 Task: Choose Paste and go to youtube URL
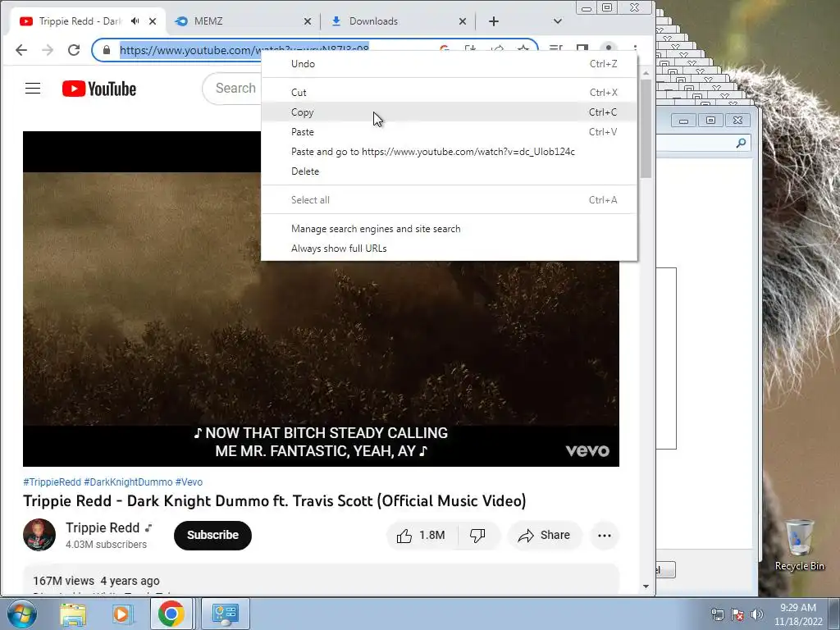point(449,152)
